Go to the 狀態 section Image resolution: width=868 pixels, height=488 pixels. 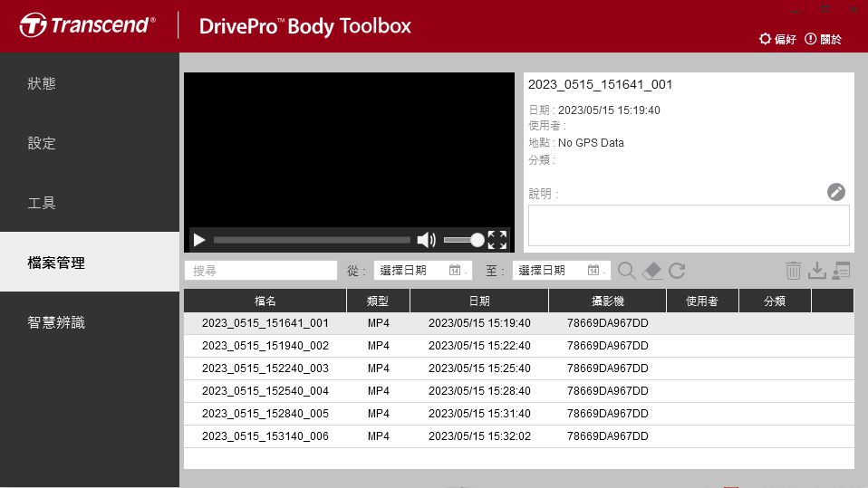(x=90, y=83)
